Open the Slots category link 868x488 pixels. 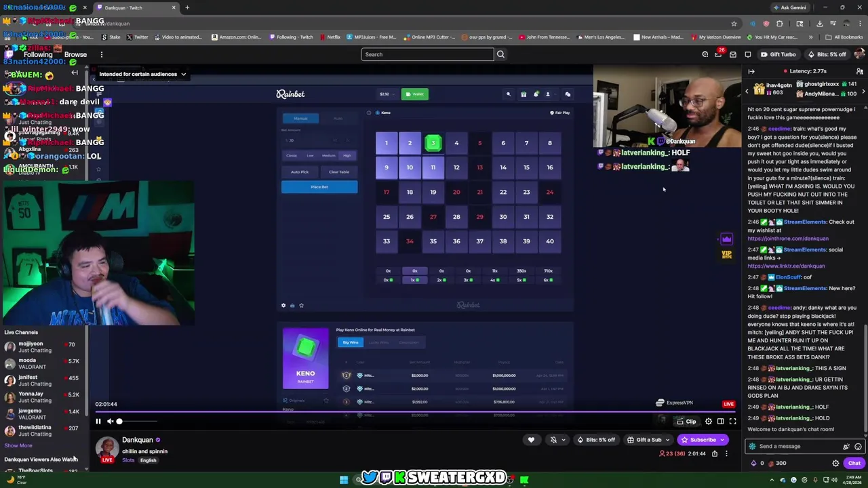128,460
